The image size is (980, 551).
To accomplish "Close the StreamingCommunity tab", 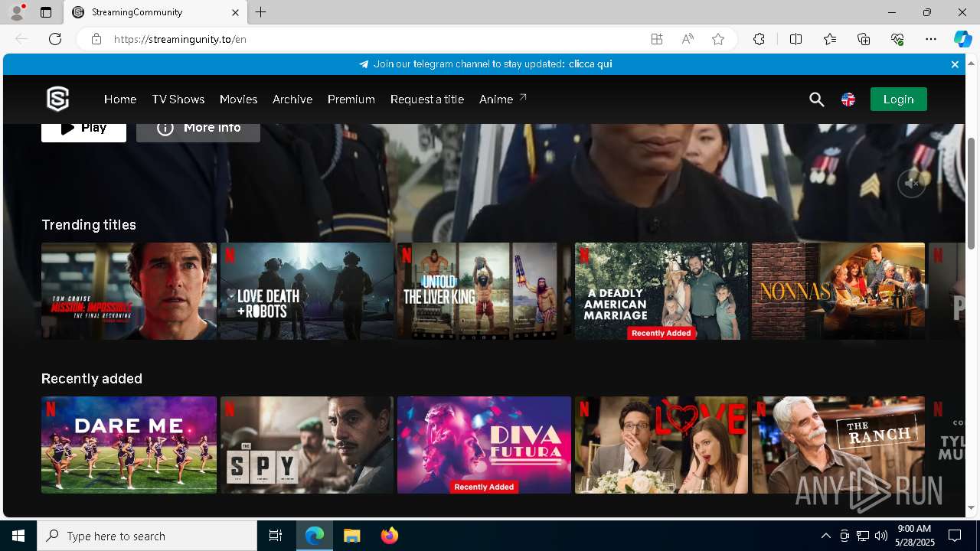I will tap(235, 12).
